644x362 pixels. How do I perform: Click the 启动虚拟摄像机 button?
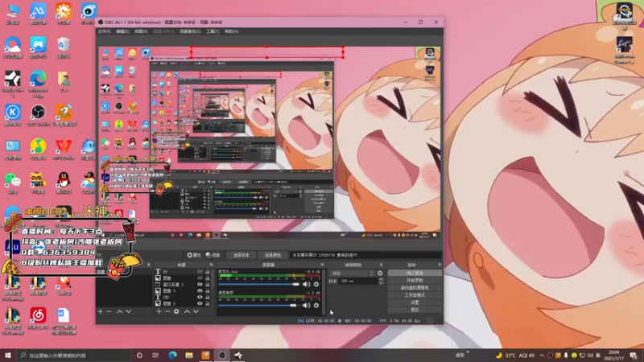coord(415,288)
